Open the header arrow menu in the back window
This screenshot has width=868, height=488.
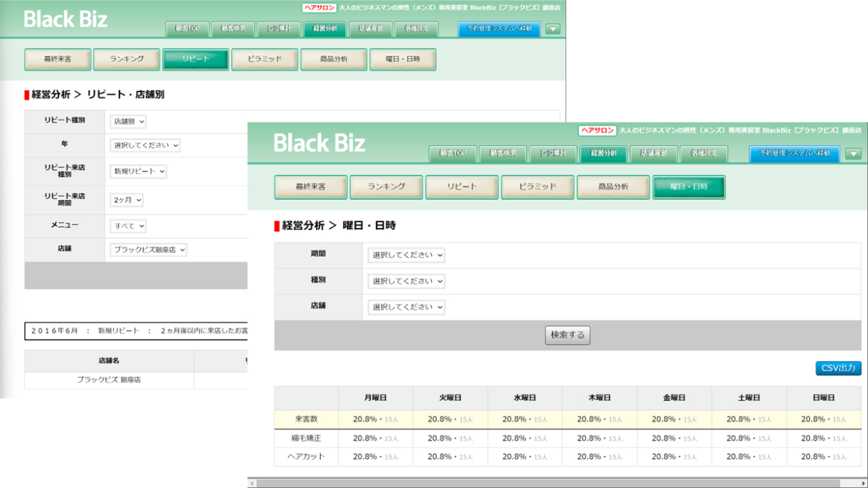[553, 29]
